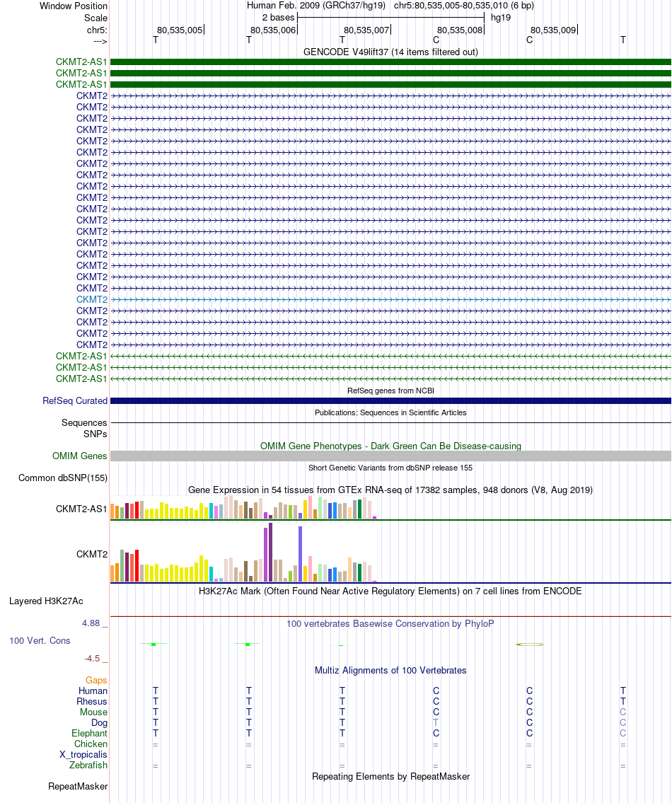Click the yellow conservation marker in PhyloP track
This screenshot has height=803, width=672.
pyautogui.click(x=530, y=645)
